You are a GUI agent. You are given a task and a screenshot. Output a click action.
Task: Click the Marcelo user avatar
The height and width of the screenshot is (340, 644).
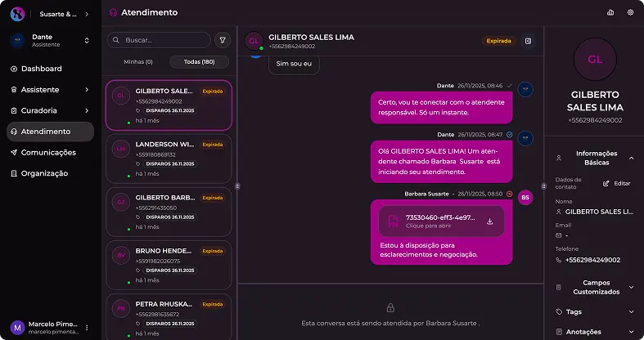17,328
